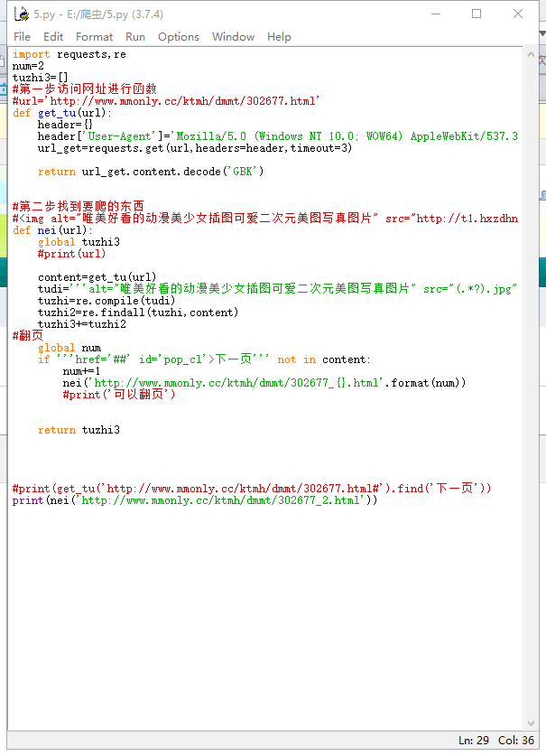Click the 'tuzhi=re.compile(tudi)' line
This screenshot has width=546, height=756.
click(x=106, y=301)
